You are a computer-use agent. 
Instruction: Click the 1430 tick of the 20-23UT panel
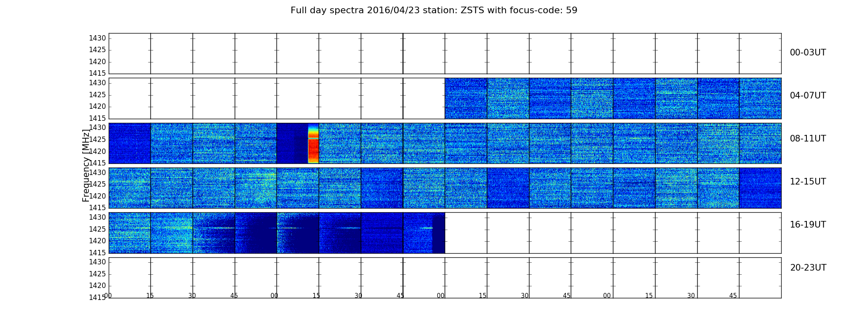pos(97,262)
